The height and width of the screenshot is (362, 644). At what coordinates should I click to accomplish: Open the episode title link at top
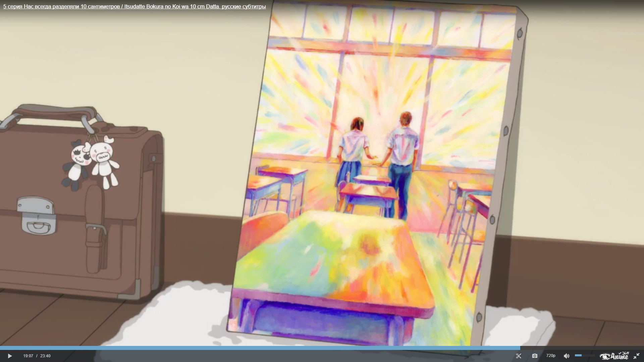click(135, 7)
